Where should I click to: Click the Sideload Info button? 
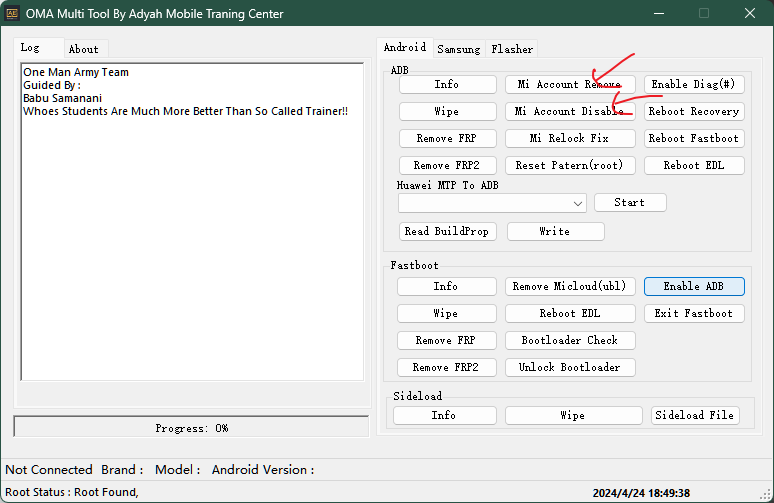(445, 416)
